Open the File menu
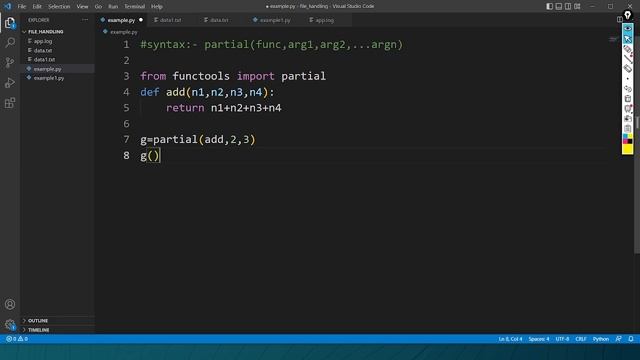Image resolution: width=640 pixels, height=360 pixels. click(22, 7)
